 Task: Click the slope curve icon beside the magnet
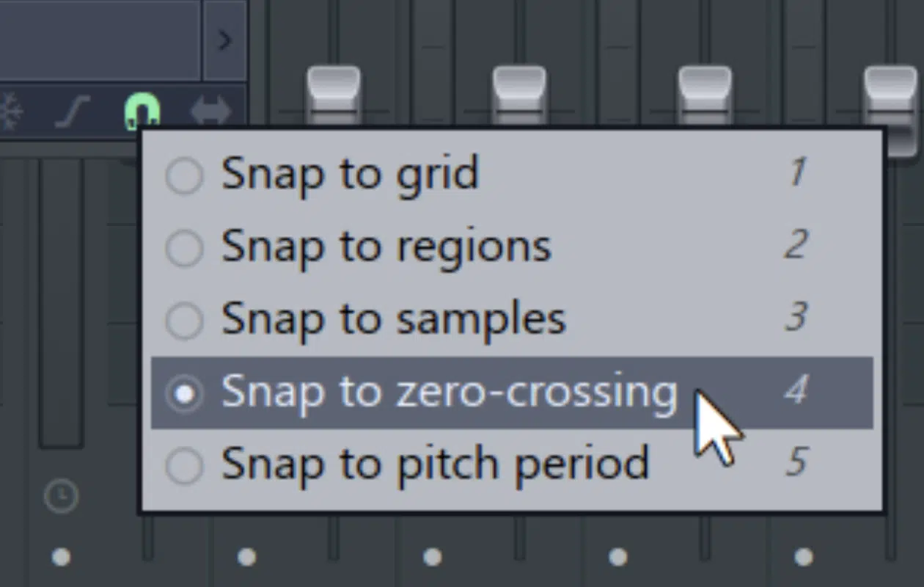point(73,112)
